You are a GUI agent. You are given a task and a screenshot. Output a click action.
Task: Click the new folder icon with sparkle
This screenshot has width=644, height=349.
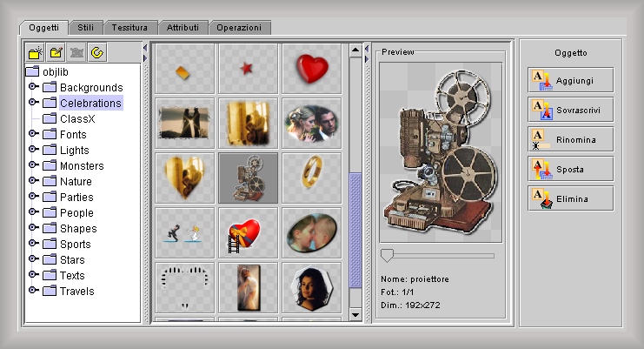[x=35, y=53]
